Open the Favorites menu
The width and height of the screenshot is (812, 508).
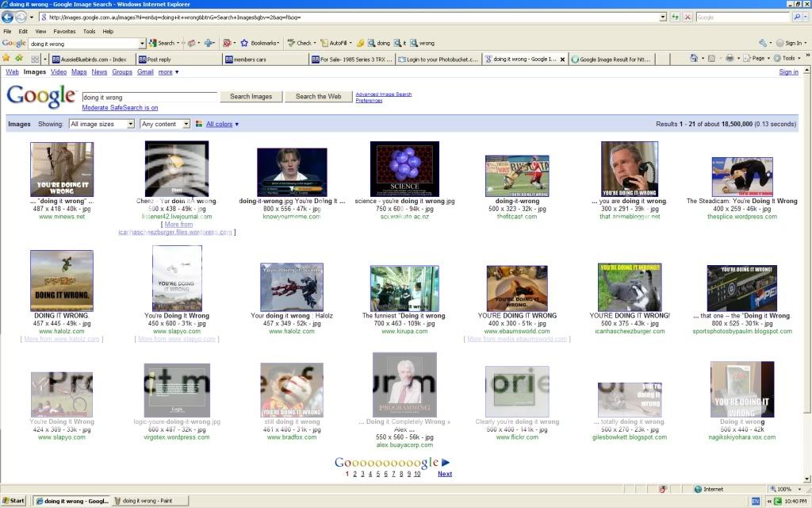click(x=64, y=31)
